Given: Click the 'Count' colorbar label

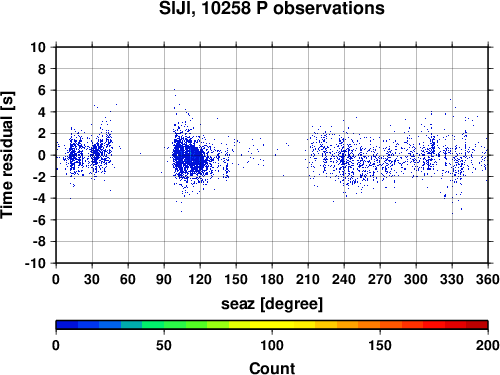Looking at the screenshot, I should coord(272,368).
